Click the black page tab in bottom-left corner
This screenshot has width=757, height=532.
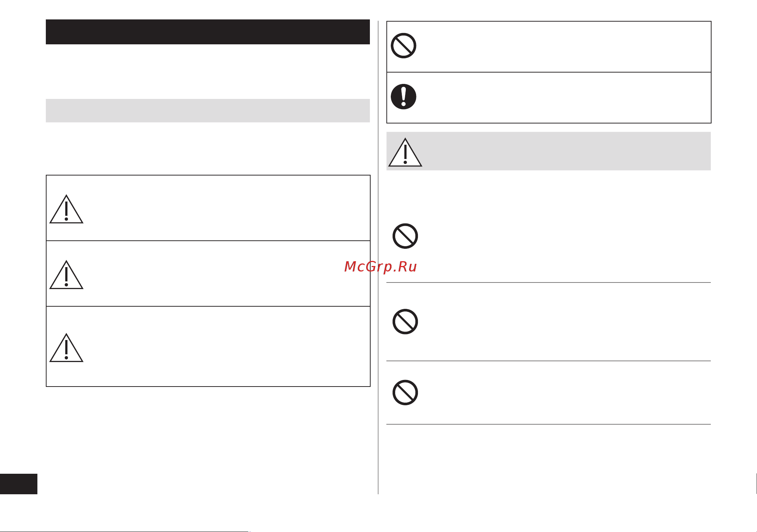click(19, 484)
